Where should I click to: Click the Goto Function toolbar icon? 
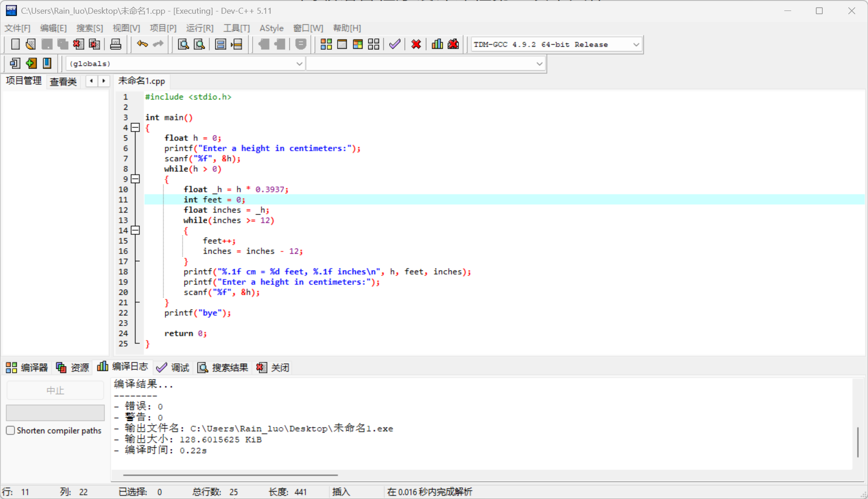[x=220, y=44]
